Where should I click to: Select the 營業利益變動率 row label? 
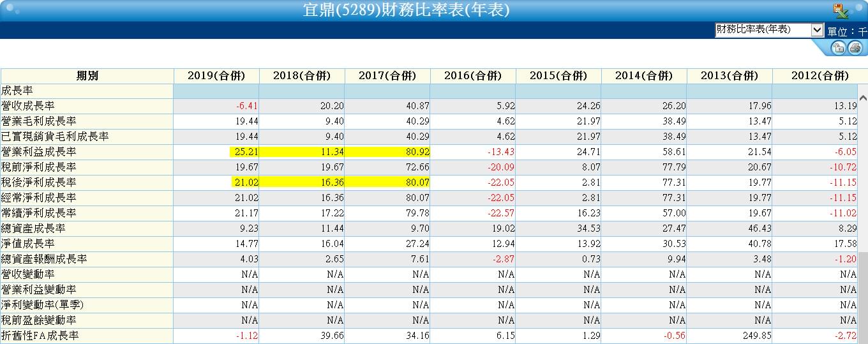coord(39,290)
